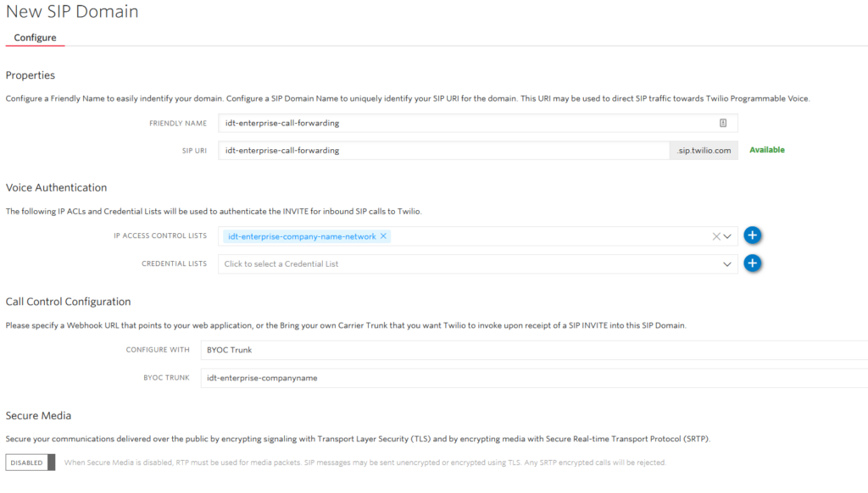Click the .sip.twilio.com domain suffix
This screenshot has height=493, width=868.
point(704,151)
